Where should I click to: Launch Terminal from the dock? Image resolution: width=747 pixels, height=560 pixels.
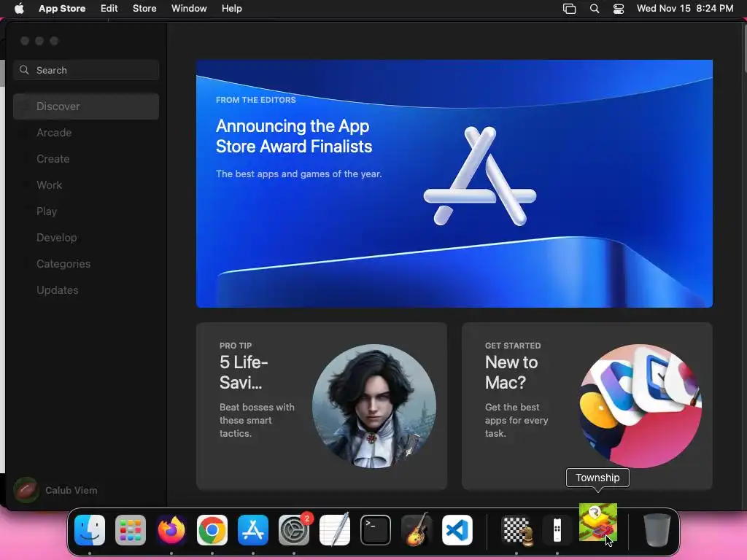pos(376,530)
